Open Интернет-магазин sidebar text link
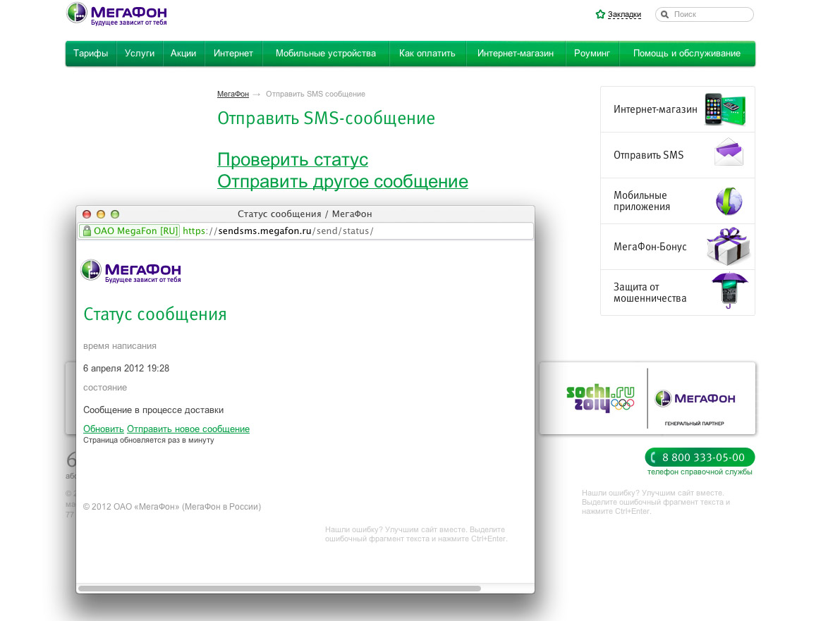This screenshot has width=840, height=621. [x=655, y=109]
